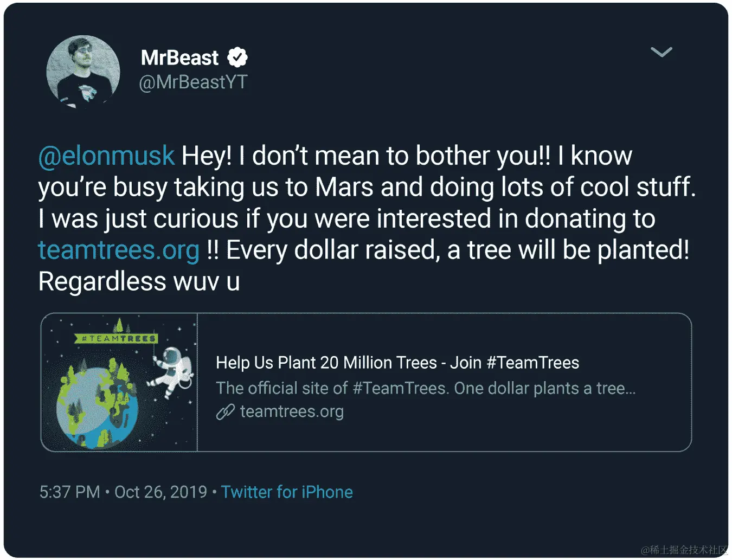Click the #TeamTrees banner in the artwork
The height and width of the screenshot is (560, 732).
pos(115,338)
